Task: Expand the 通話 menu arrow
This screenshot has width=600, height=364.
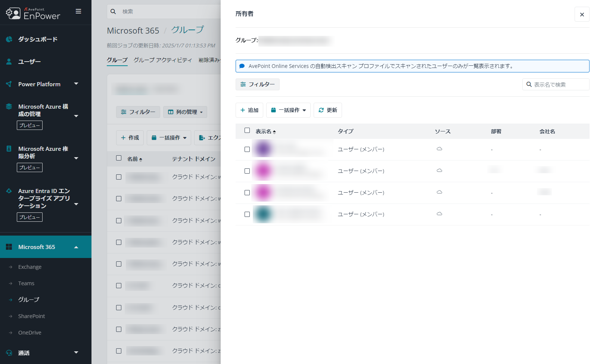Action: (x=76, y=352)
